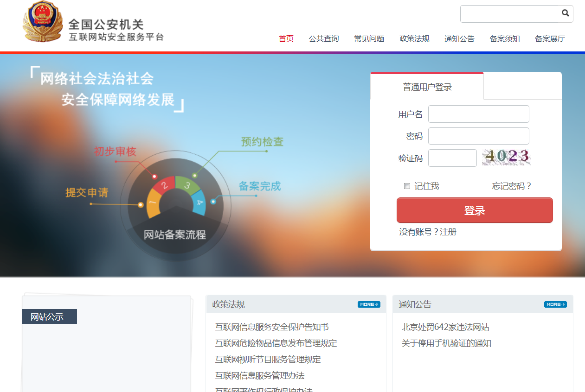
Task: Open the 备案须知 menu item
Action: click(x=505, y=39)
